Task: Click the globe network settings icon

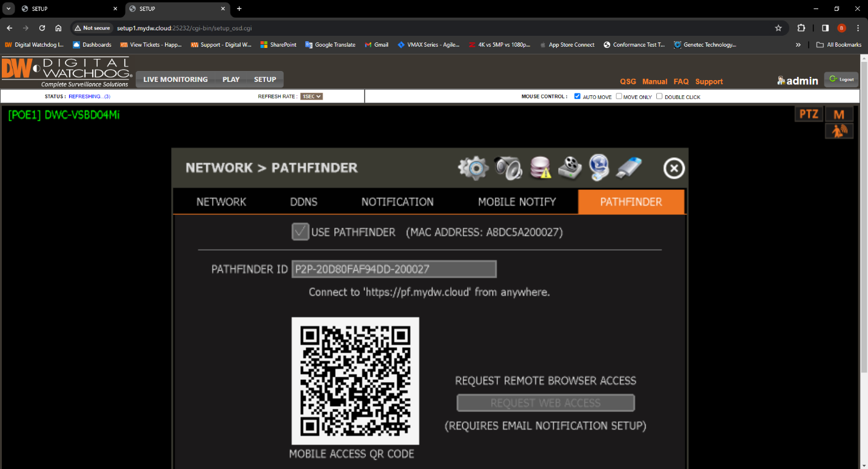Action: 599,168
